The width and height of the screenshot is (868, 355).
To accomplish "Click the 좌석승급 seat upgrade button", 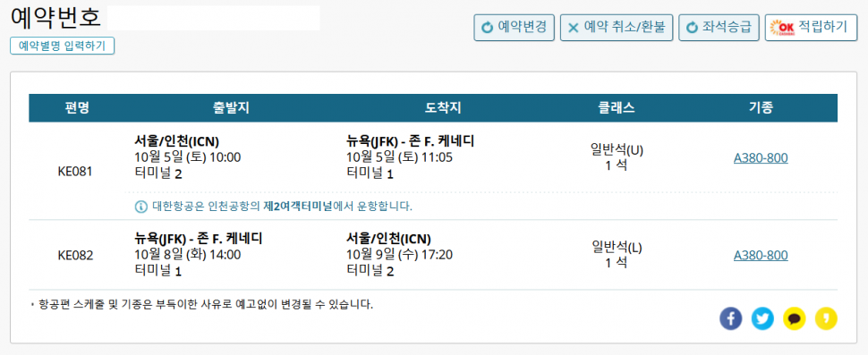I will click(x=719, y=28).
